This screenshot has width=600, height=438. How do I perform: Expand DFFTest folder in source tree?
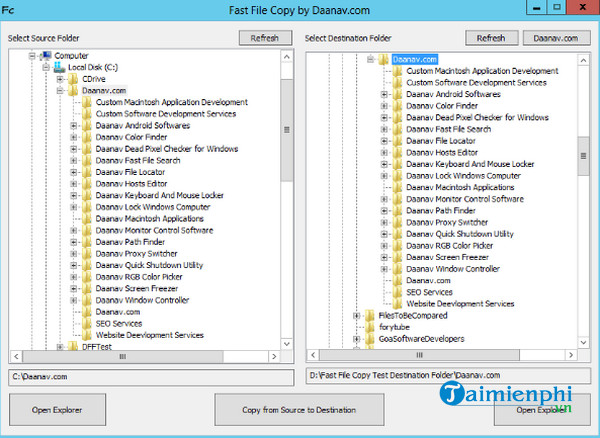pos(60,347)
